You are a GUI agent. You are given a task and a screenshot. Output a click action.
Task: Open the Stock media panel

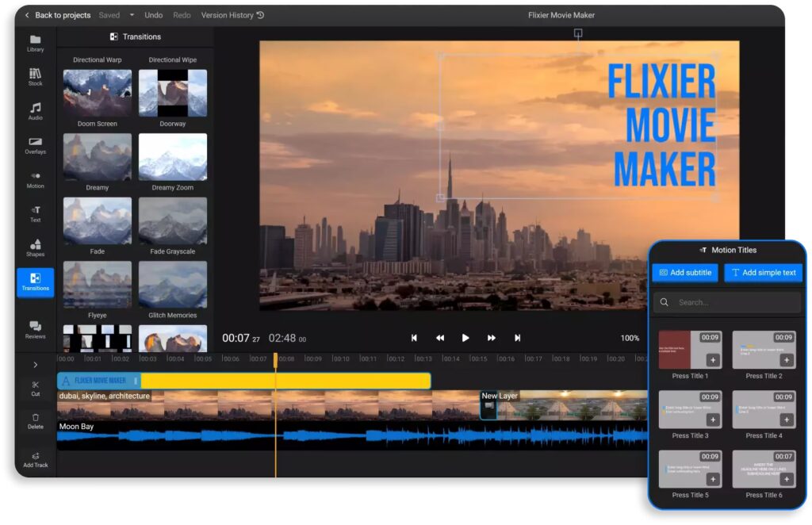click(35, 77)
